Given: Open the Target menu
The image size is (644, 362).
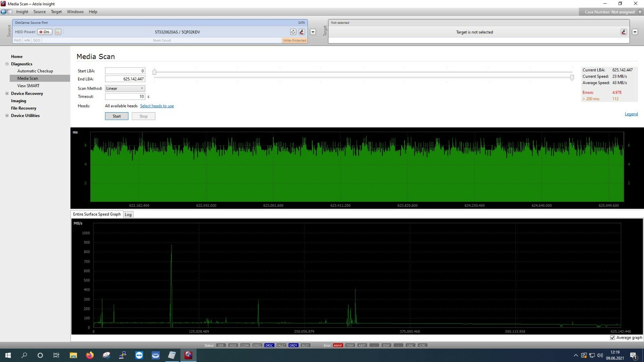Looking at the screenshot, I should (56, 12).
